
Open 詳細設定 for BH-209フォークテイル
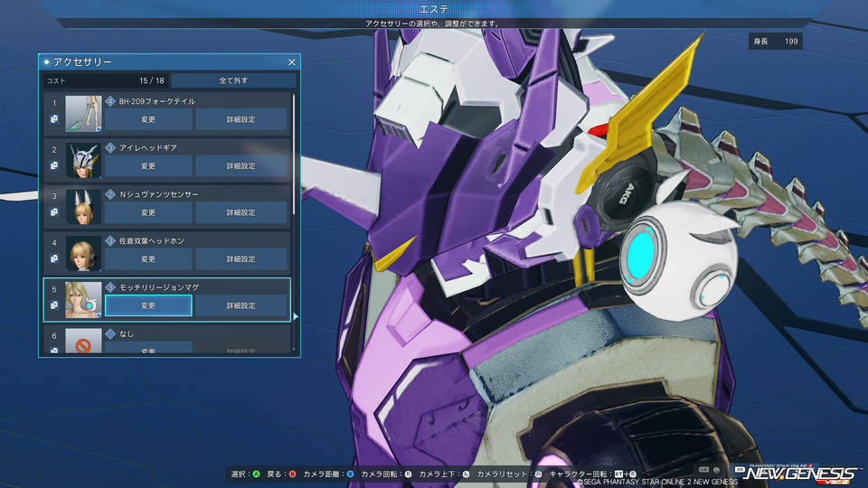click(x=241, y=119)
